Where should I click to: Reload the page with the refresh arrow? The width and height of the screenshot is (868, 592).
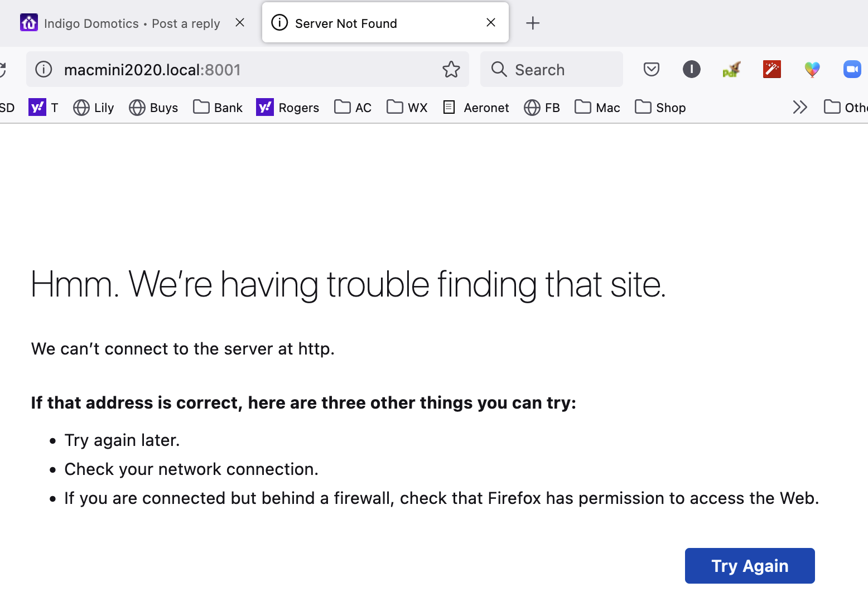point(2,70)
